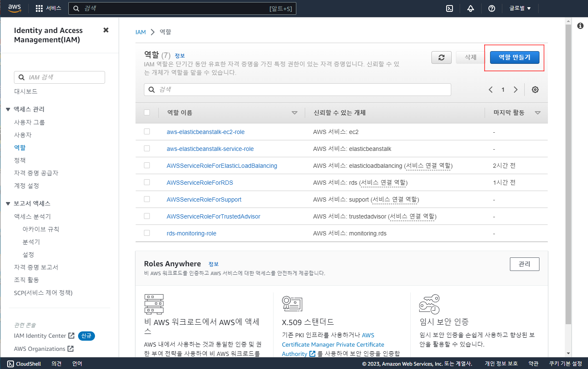Open the AWSServiceRoleForRDS link
The width and height of the screenshot is (588, 369).
pos(200,183)
